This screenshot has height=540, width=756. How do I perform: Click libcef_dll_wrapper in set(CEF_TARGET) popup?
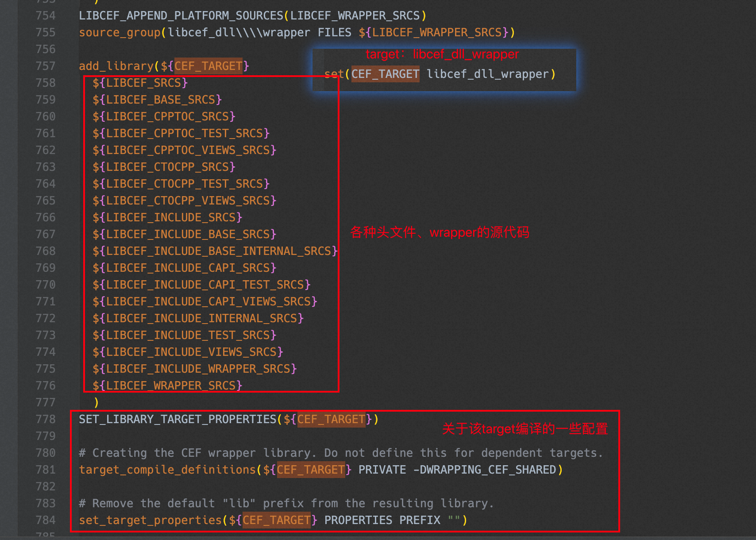pos(488,74)
